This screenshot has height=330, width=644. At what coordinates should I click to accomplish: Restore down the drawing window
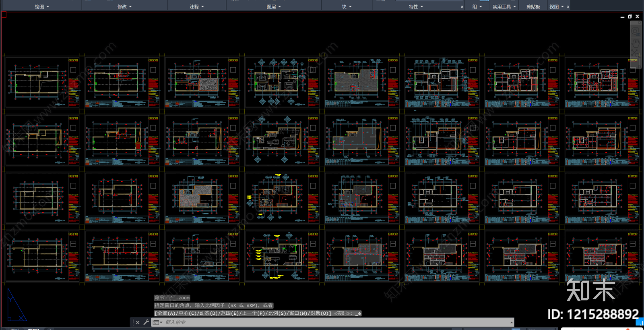[x=630, y=17]
